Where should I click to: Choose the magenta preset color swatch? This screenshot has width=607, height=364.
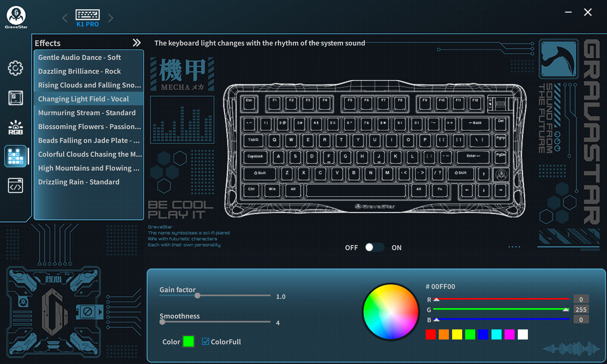(510, 334)
